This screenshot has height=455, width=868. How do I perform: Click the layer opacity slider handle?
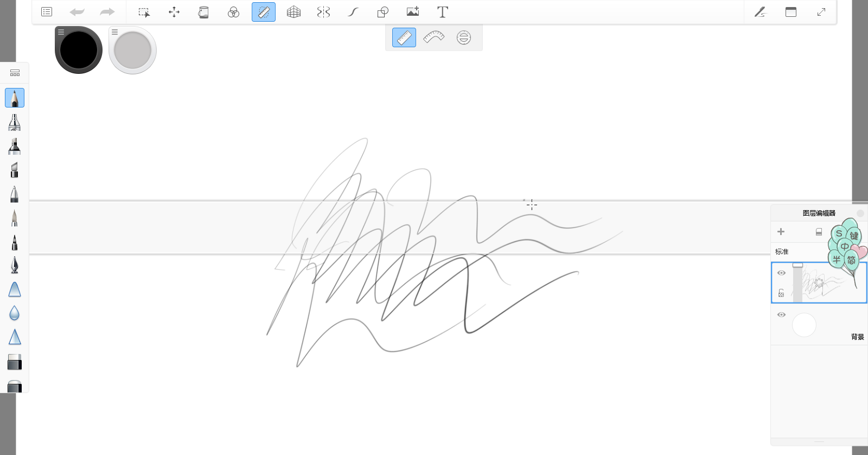[797, 265]
